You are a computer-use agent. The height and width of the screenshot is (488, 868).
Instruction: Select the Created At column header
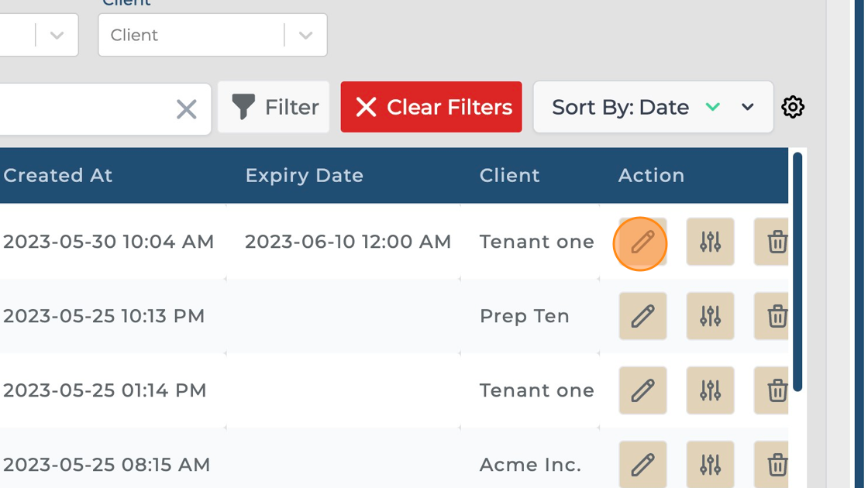point(58,176)
